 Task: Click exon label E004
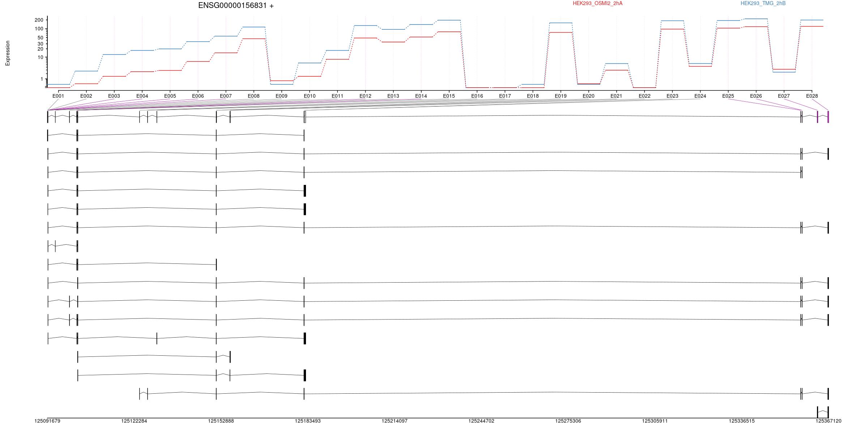[x=142, y=96]
